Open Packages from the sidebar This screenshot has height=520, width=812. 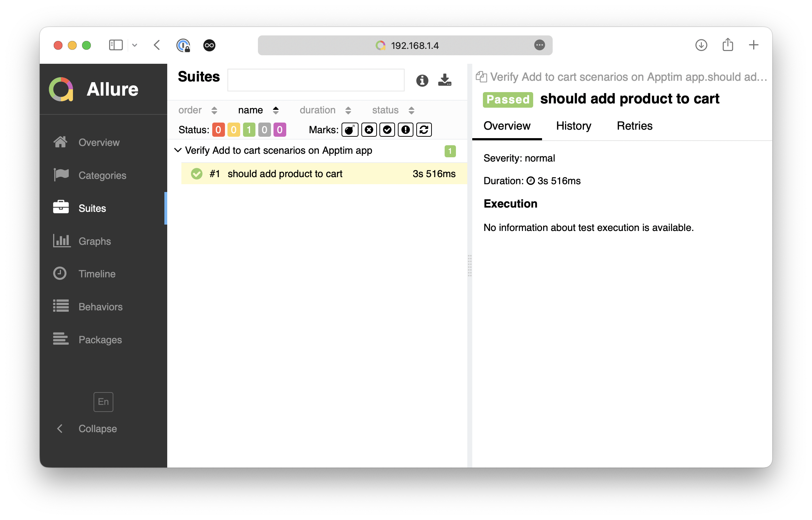pyautogui.click(x=100, y=340)
